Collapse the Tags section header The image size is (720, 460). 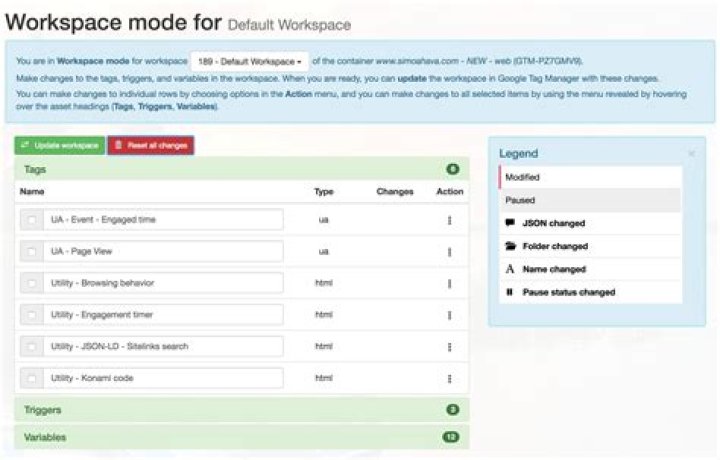click(242, 169)
